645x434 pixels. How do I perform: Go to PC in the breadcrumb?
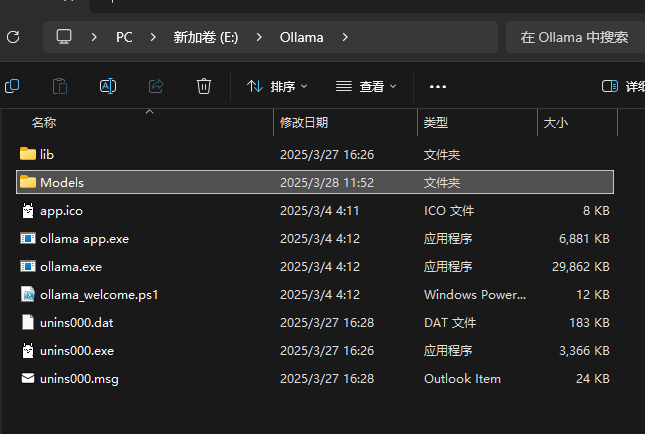pyautogui.click(x=124, y=37)
